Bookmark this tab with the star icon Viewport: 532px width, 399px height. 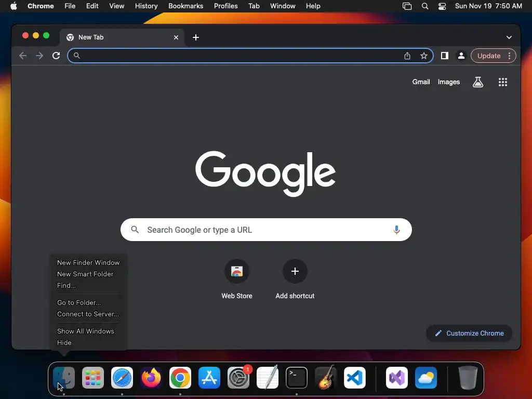[424, 56]
